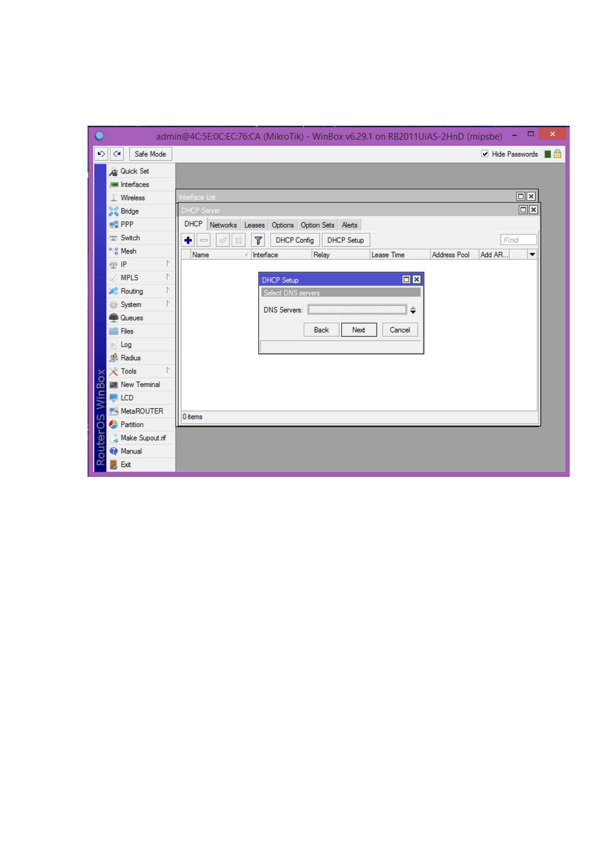This screenshot has height=868, width=614.
Task: Open the Mesh section
Action: point(141,252)
